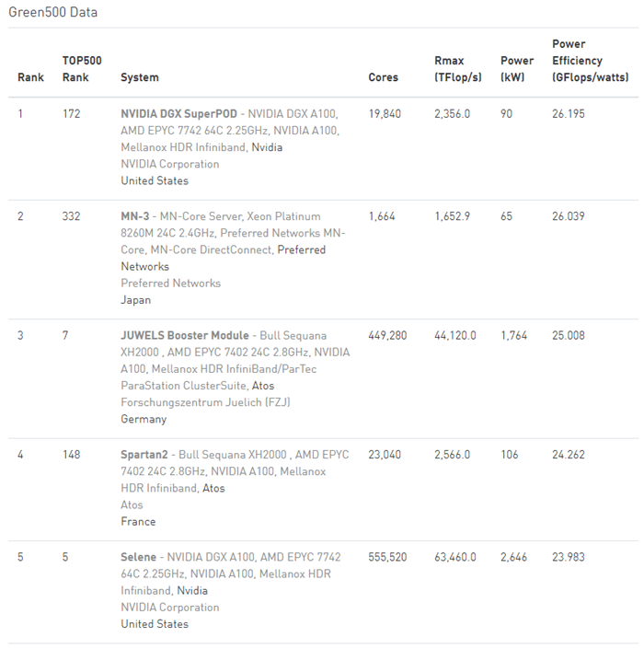Click Nvidia manufacturer in Selene row

click(192, 591)
